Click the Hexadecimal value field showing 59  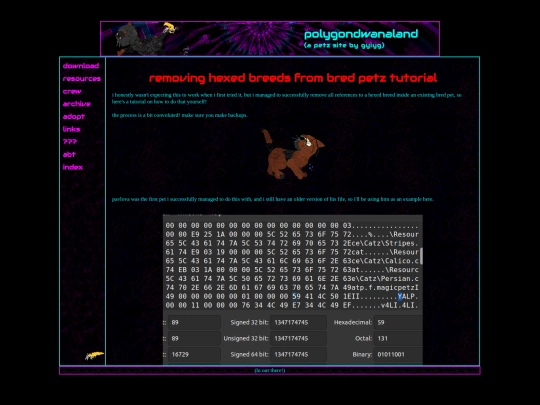pyautogui.click(x=398, y=323)
